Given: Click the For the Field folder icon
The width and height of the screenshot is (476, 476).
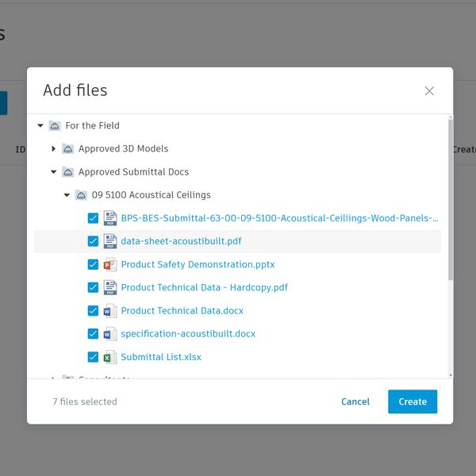Looking at the screenshot, I should click(54, 125).
